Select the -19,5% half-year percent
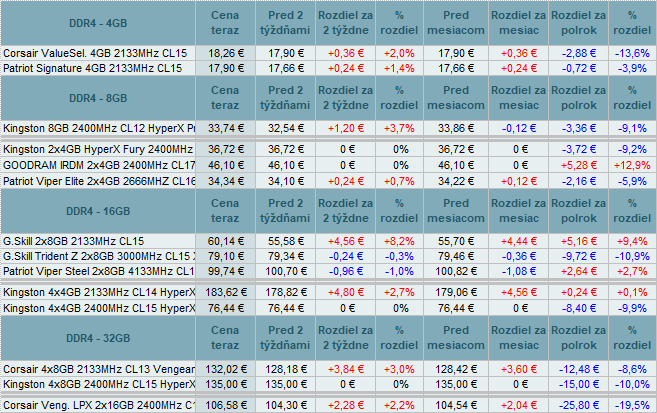The height and width of the screenshot is (413, 657). click(x=632, y=405)
